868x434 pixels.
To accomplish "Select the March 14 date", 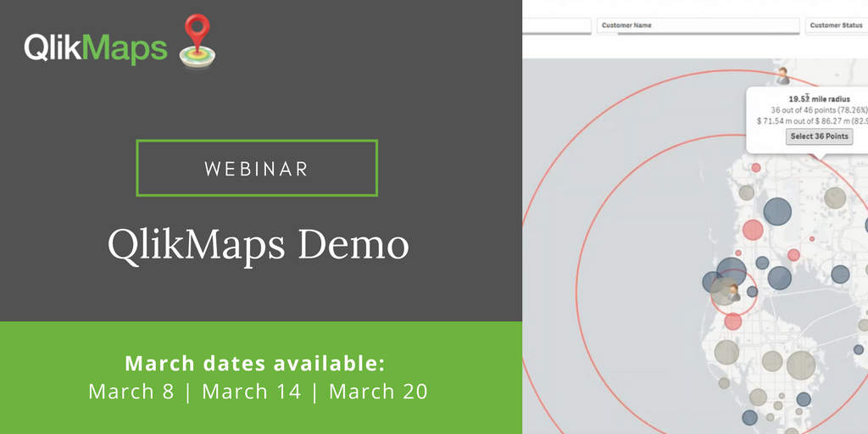I will (252, 392).
